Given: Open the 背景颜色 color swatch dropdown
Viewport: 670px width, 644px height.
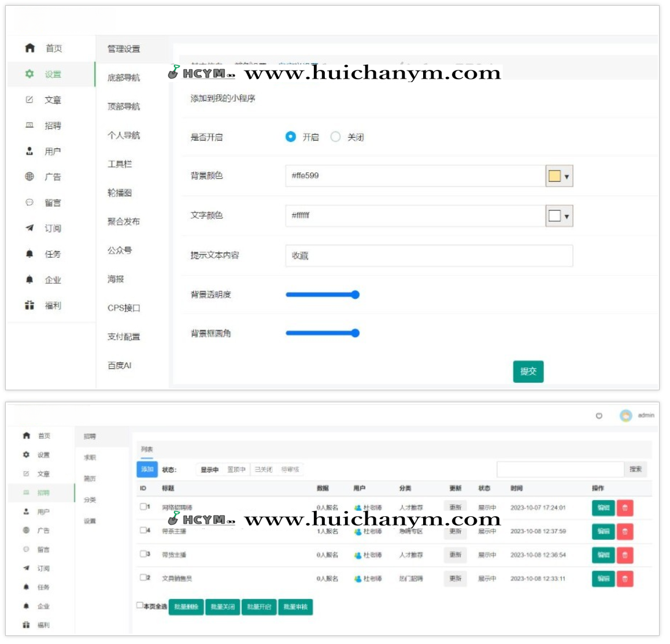Looking at the screenshot, I should click(559, 176).
